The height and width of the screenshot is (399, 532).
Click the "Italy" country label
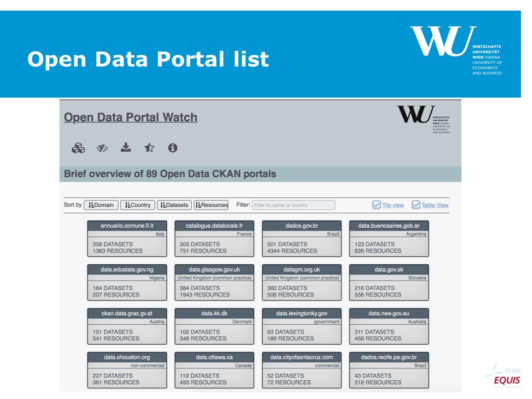160,234
